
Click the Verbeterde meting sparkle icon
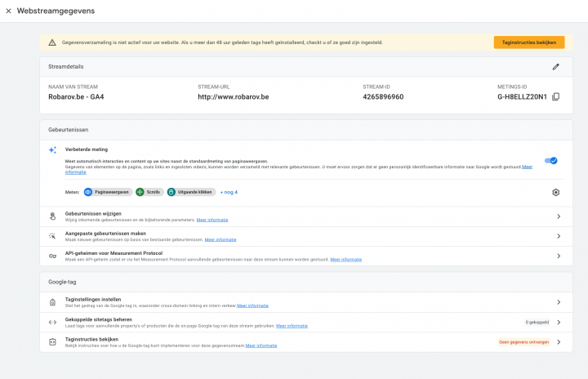52,150
